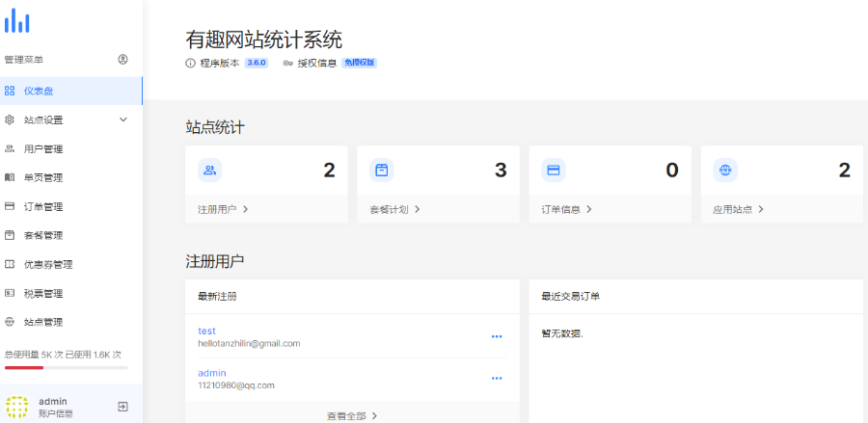Click the 套餐计划 count 3

click(x=501, y=171)
